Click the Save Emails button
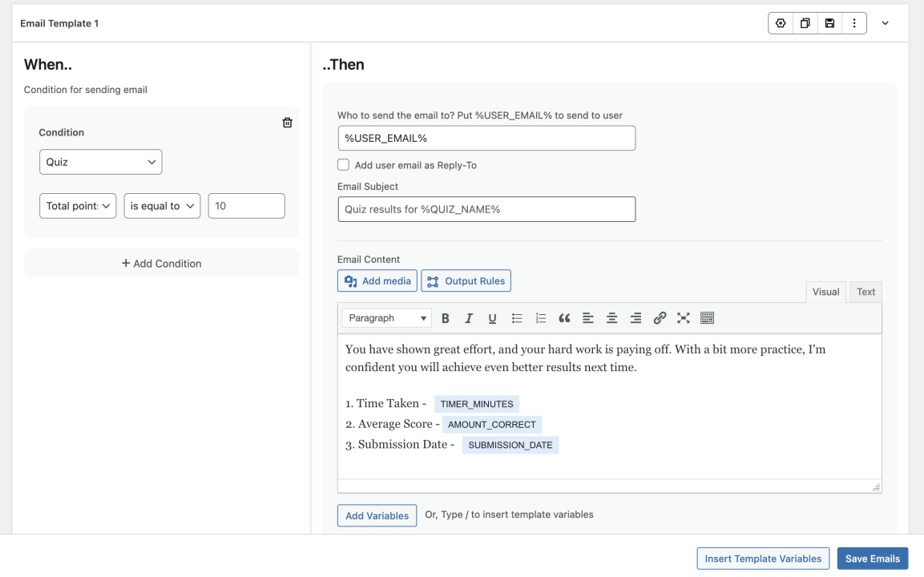Viewport: 924px width, 577px height. pos(872,558)
